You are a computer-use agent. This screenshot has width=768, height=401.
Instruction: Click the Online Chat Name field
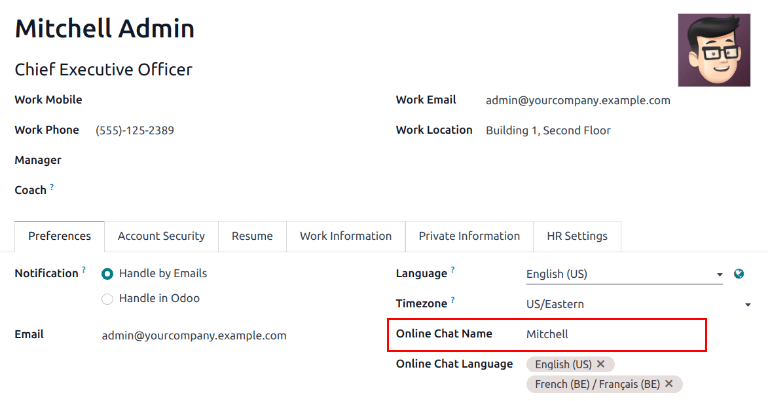pyautogui.click(x=612, y=334)
